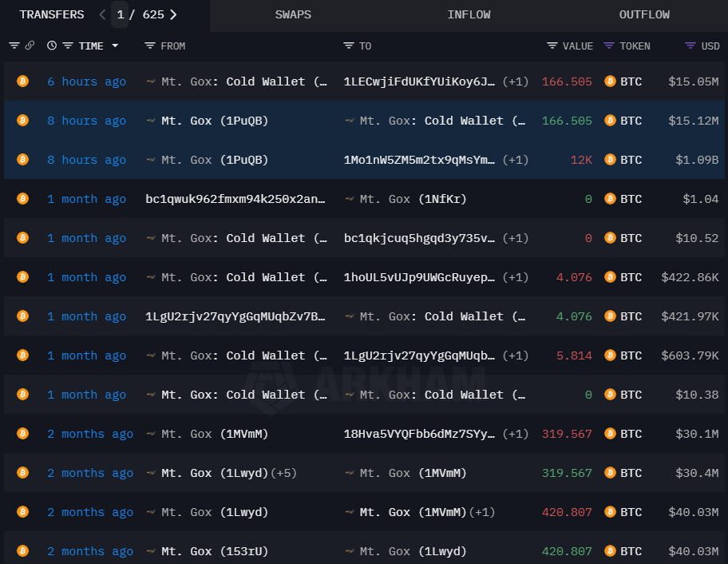The height and width of the screenshot is (564, 728).
Task: Click the $1.09B USD amount
Action: [x=697, y=159]
